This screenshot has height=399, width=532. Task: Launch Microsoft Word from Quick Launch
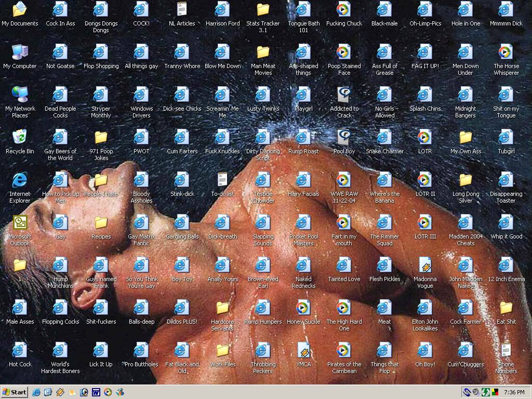96,393
